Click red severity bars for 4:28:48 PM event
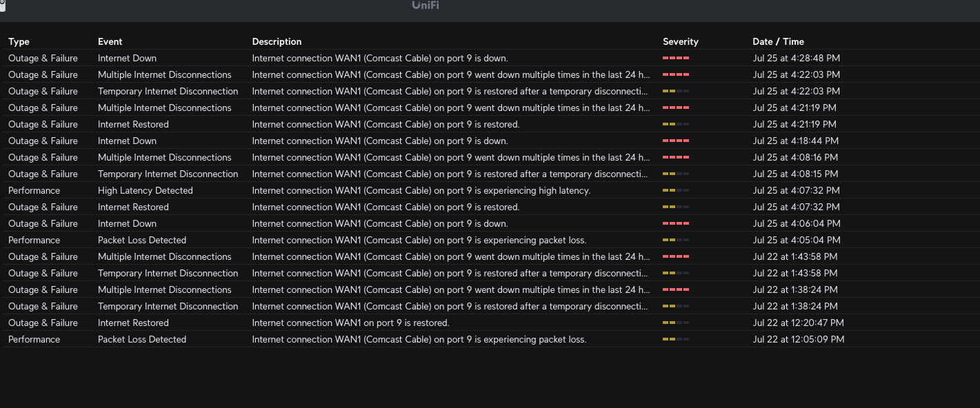Screen dimensions: 980x408 point(676,58)
